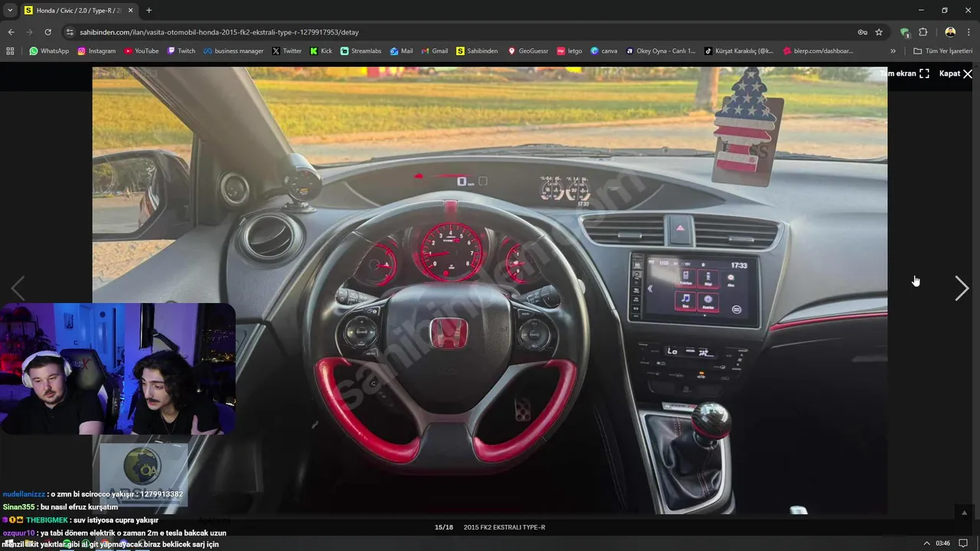The height and width of the screenshot is (551, 980).
Task: View site information icon in address bar
Action: coord(70,32)
